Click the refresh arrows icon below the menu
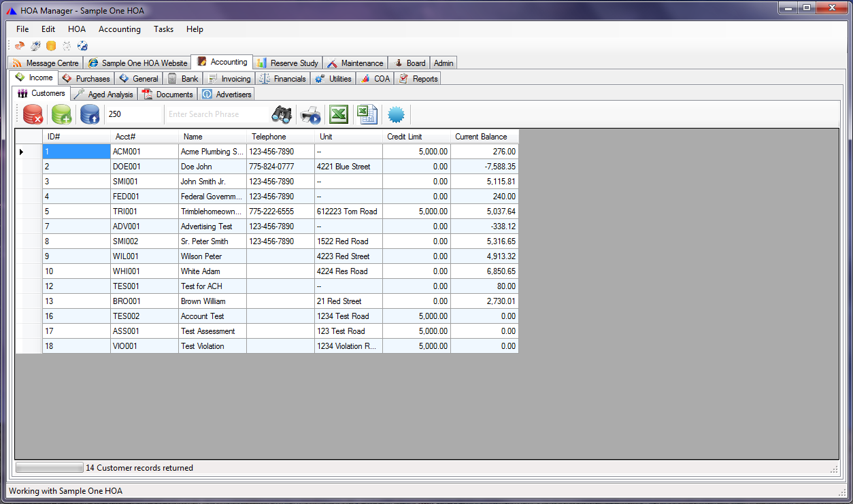 19,46
